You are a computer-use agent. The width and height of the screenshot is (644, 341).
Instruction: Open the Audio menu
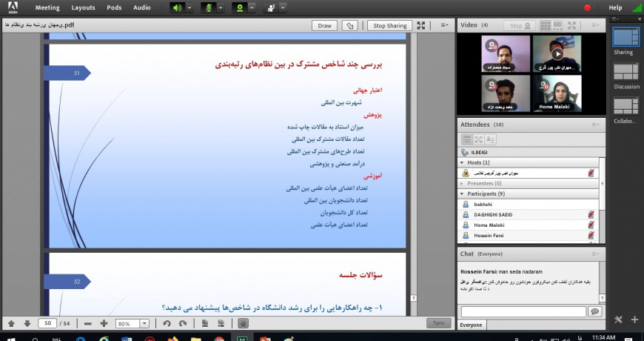[141, 8]
